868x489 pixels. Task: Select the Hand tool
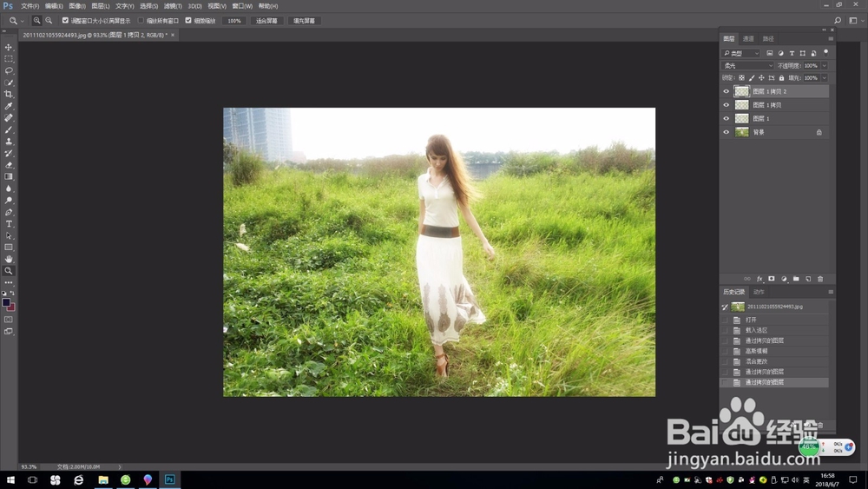(9, 259)
